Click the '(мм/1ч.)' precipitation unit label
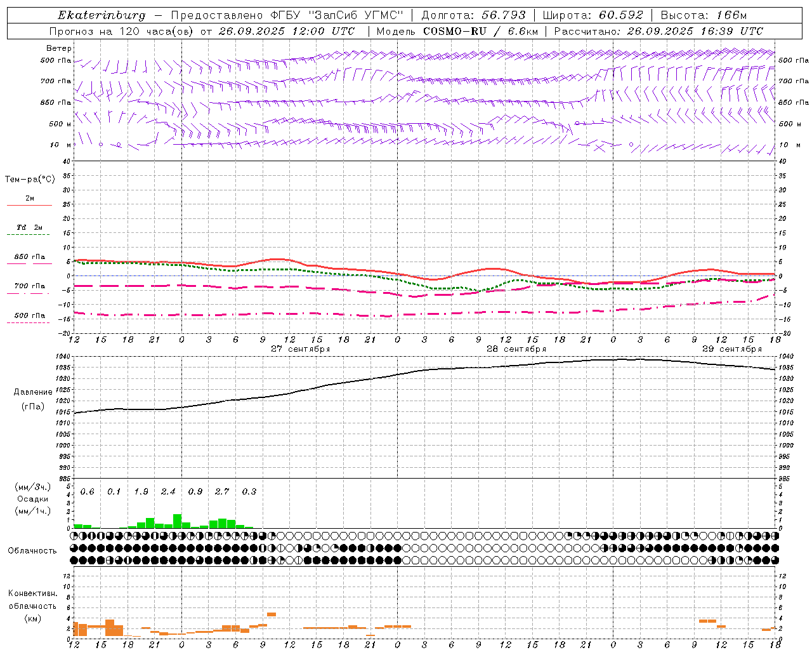This screenshot has height=650, width=812. click(32, 511)
